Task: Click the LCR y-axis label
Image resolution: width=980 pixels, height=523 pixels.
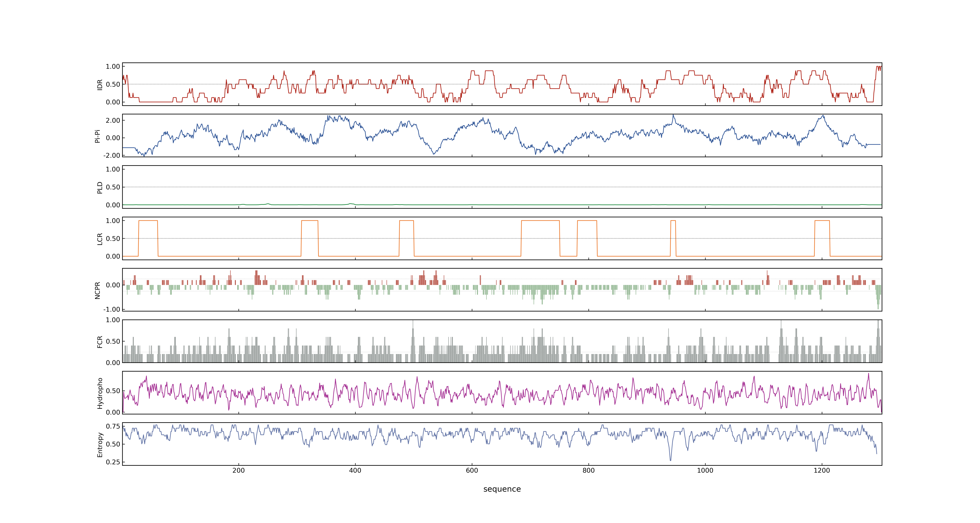Action: click(100, 239)
